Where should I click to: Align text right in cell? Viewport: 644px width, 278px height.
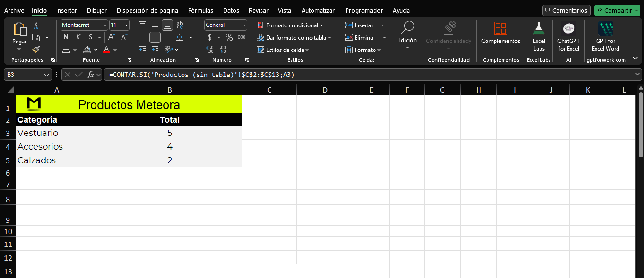coord(167,37)
